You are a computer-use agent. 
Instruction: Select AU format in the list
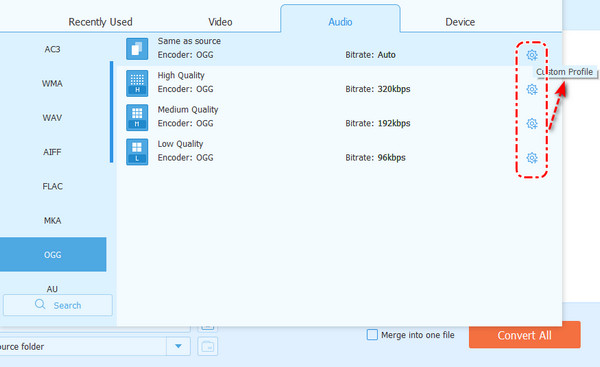click(x=52, y=289)
